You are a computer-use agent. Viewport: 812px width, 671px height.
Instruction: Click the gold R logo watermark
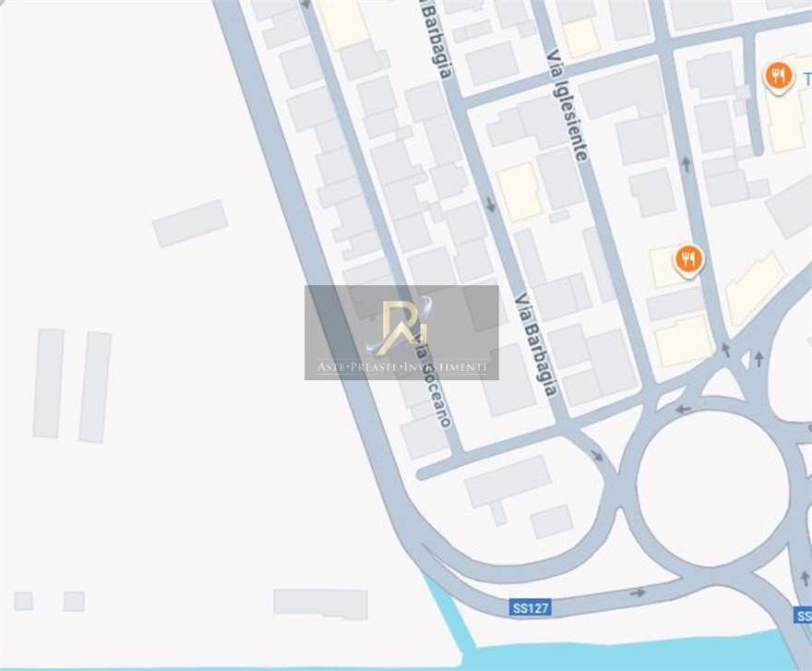tap(400, 326)
